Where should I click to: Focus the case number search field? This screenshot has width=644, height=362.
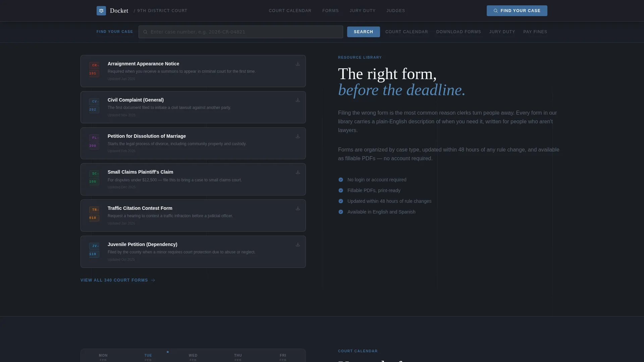[241, 32]
